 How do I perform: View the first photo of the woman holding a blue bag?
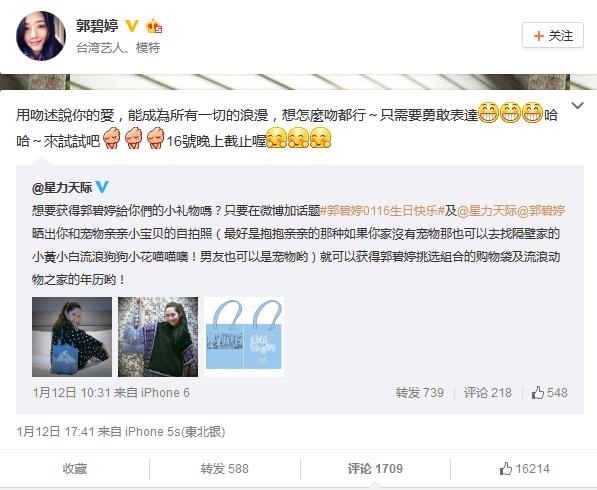[x=72, y=337]
